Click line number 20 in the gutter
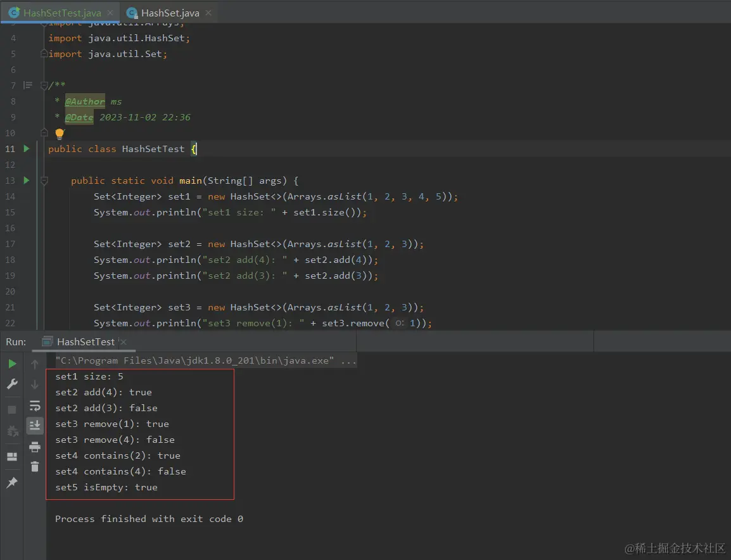The image size is (731, 560). pyautogui.click(x=10, y=291)
